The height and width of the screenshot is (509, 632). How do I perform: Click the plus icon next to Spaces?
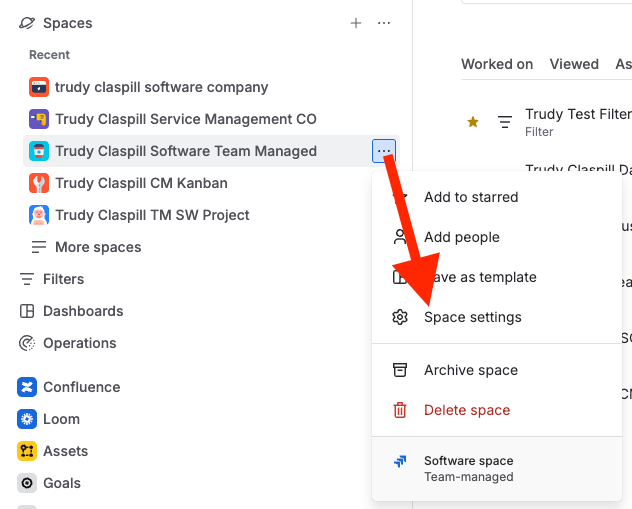click(356, 23)
